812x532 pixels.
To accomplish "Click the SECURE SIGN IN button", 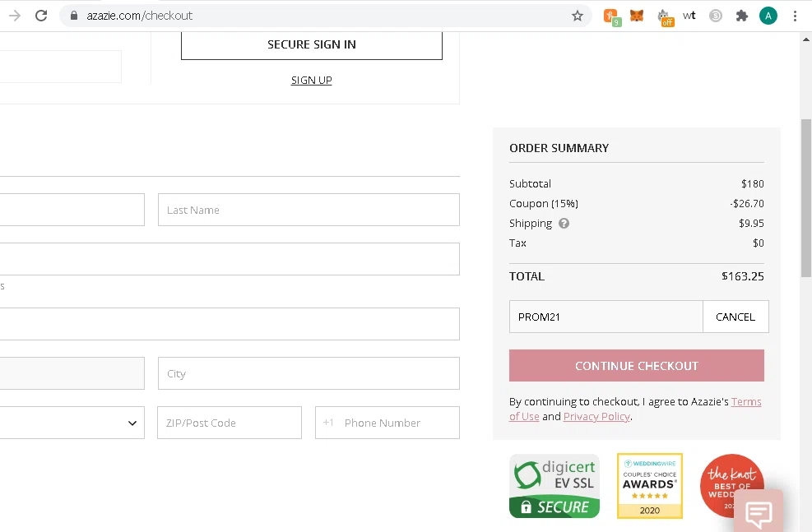I will coord(311,44).
